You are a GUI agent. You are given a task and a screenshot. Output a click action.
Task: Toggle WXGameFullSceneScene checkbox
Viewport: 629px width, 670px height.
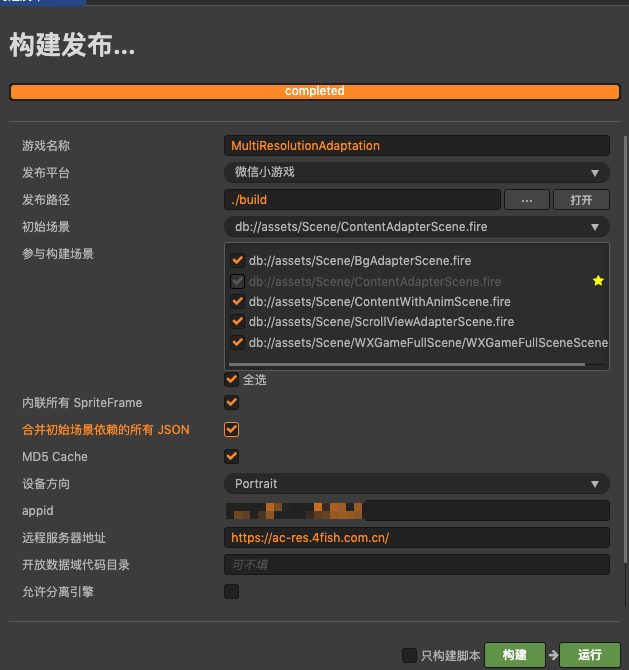coord(237,342)
